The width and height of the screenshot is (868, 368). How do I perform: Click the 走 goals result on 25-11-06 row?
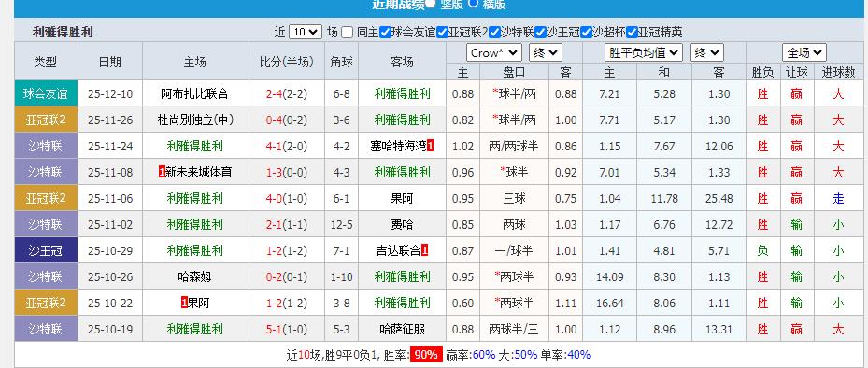[x=839, y=199]
